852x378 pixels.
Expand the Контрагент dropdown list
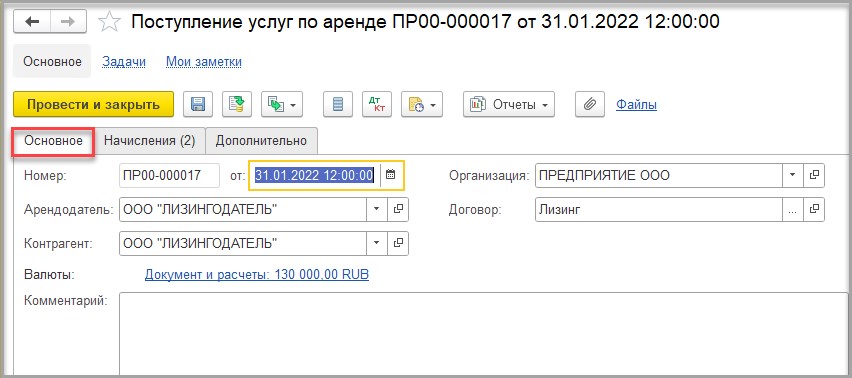[376, 243]
